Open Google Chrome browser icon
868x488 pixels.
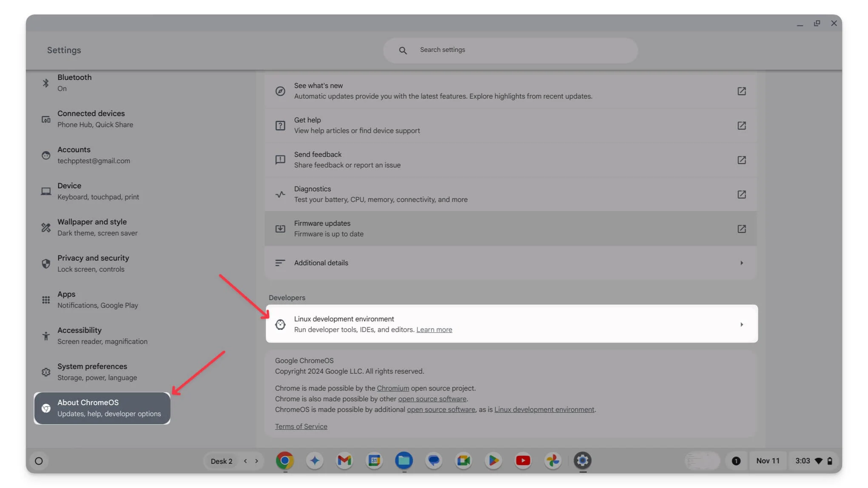[x=285, y=460]
